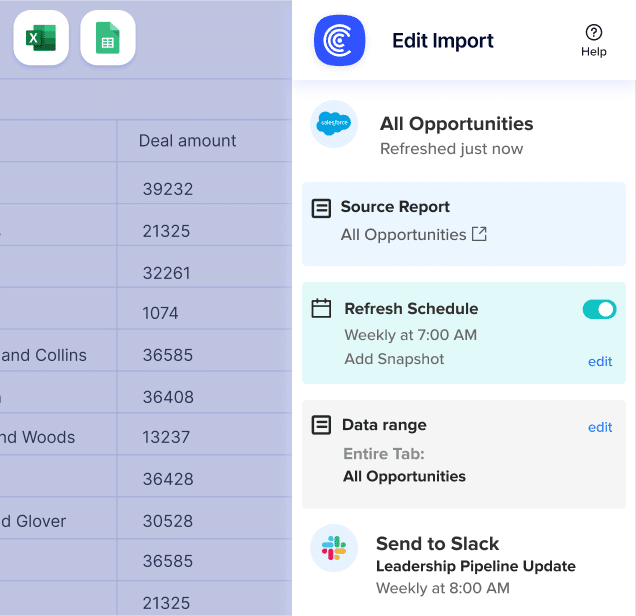Click the Leadership Pipeline Update text
This screenshot has width=636, height=616.
(x=476, y=566)
